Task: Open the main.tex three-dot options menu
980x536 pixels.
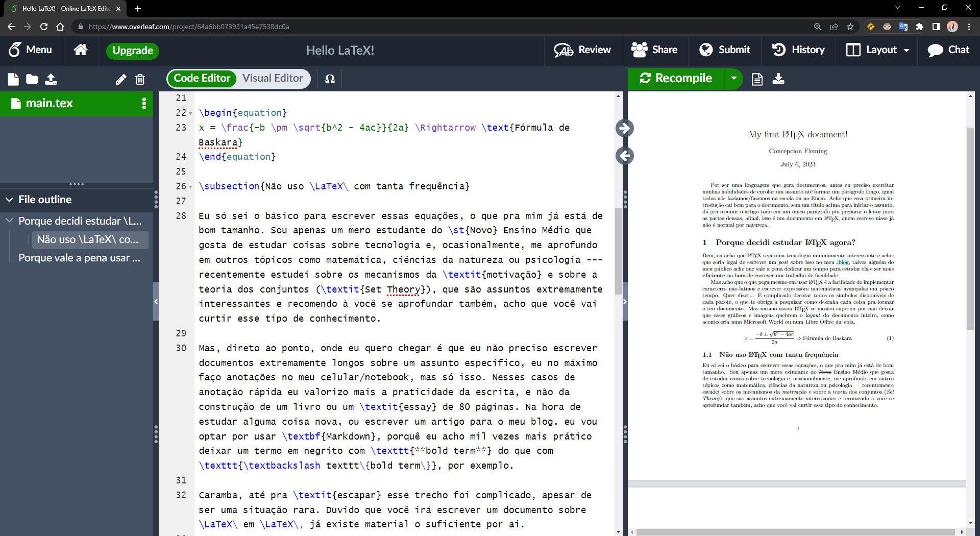Action: click(144, 104)
